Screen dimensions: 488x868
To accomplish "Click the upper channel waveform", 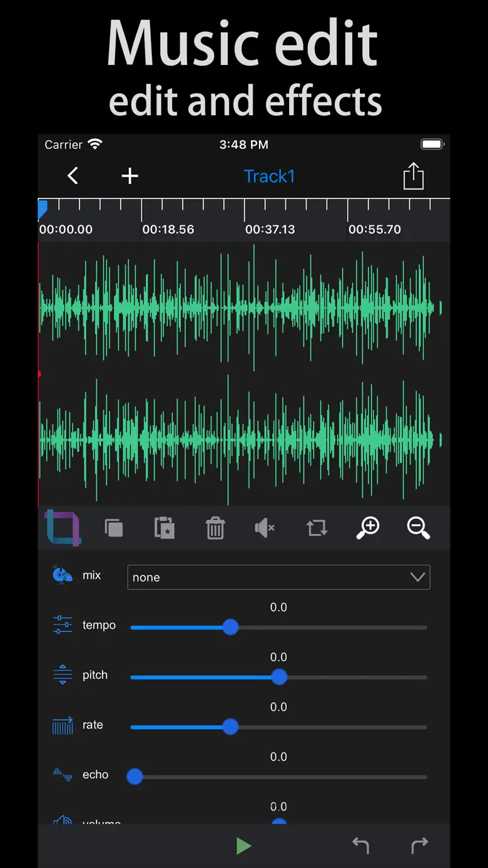I will (241, 307).
